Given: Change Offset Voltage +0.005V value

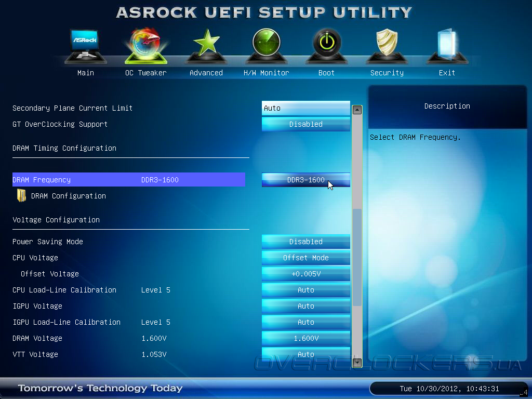Looking at the screenshot, I should pos(305,274).
